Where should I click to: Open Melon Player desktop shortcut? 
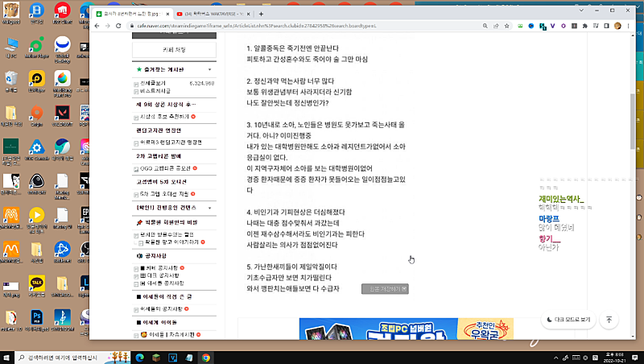coord(36,47)
